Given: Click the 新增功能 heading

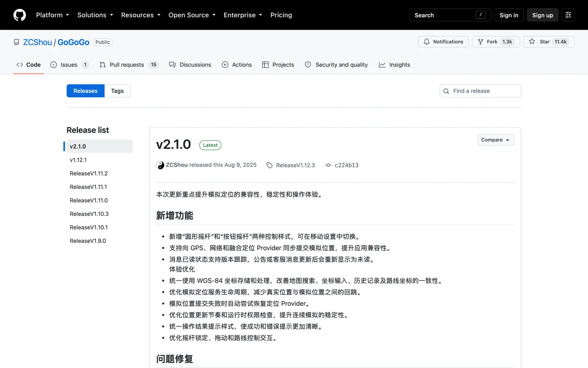Looking at the screenshot, I should (x=175, y=215).
